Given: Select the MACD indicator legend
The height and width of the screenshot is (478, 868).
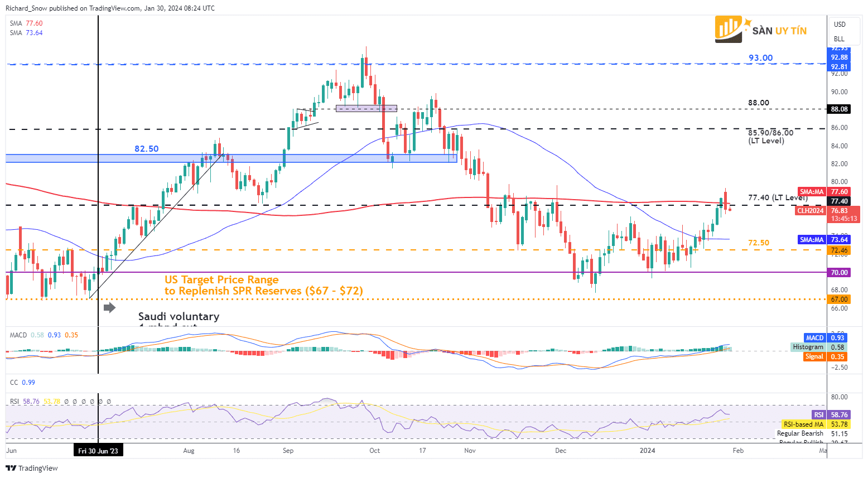Looking at the screenshot, I should tap(44, 335).
